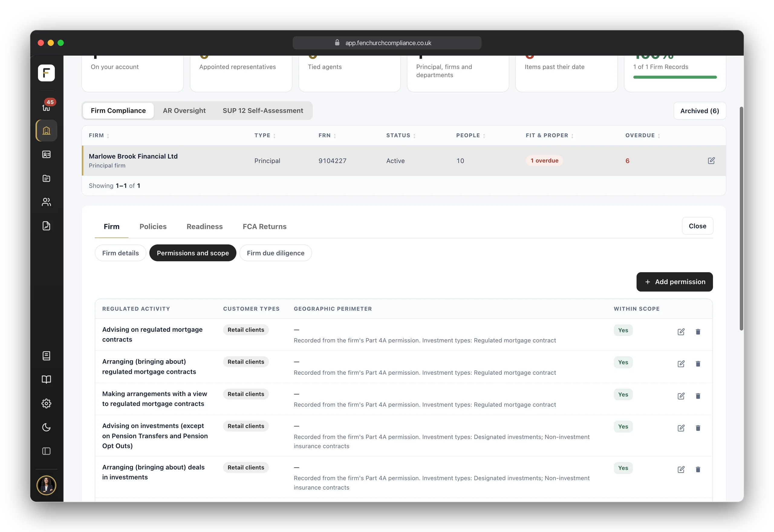Open the people sidebar icon
This screenshot has width=774, height=532.
coord(46,202)
